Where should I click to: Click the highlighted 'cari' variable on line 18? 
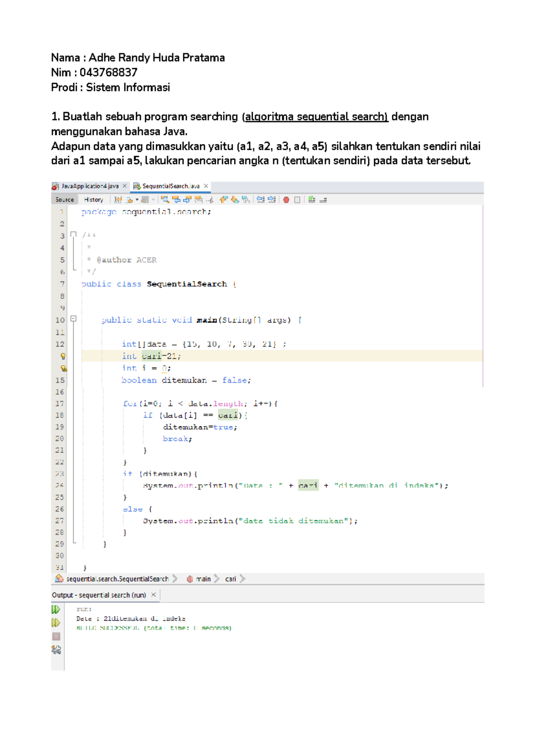pos(228,415)
